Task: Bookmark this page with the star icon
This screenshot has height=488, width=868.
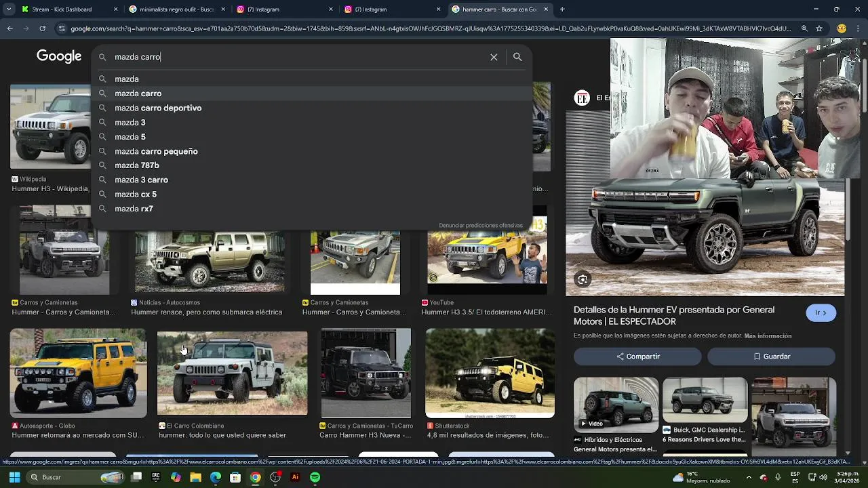Action: [819, 28]
